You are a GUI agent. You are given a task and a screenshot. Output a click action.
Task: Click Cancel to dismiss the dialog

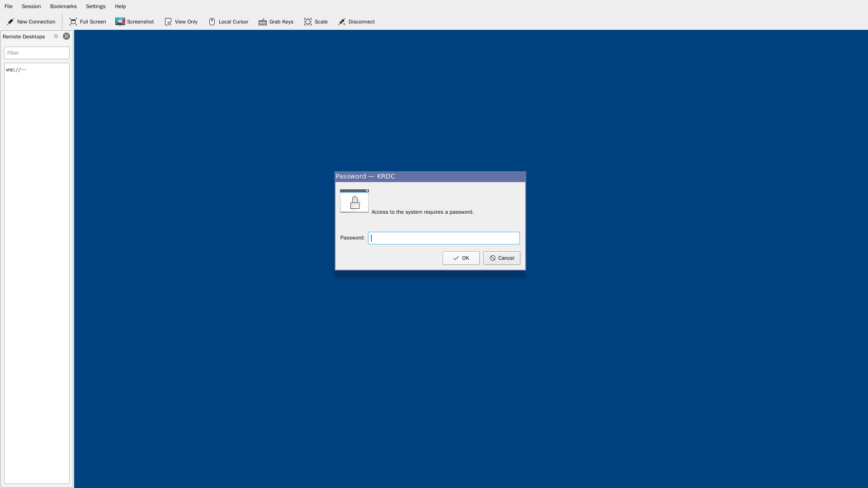(x=501, y=258)
